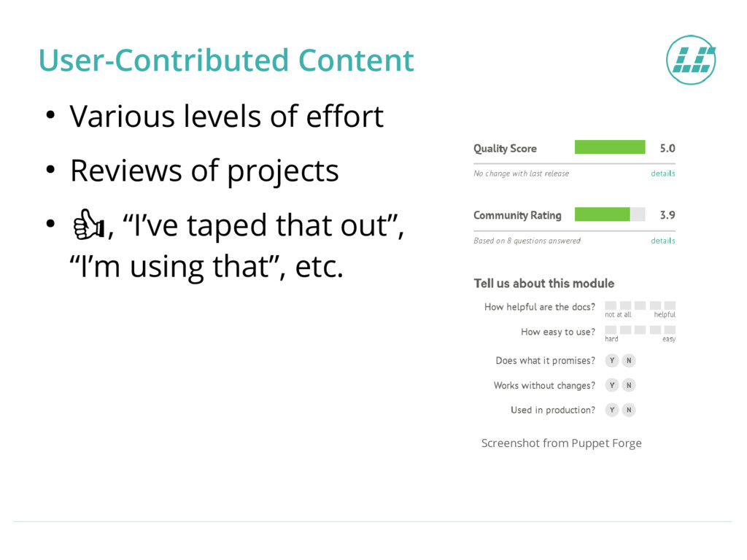747x560 pixels.
Task: Pick middle box for docs helpfulness
Action: [640, 306]
